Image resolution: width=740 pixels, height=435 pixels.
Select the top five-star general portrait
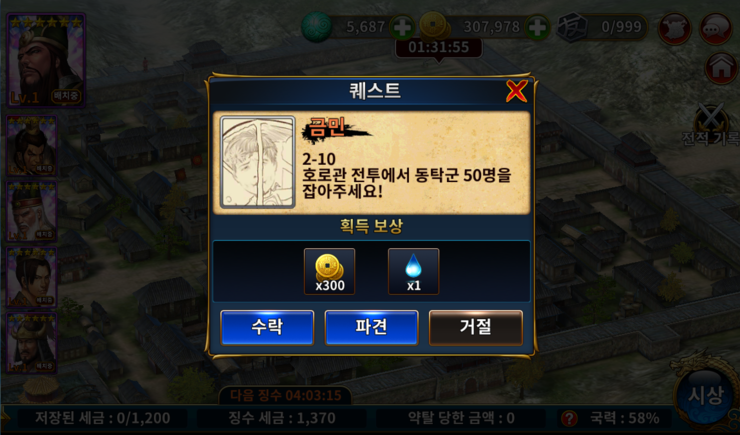[46, 60]
